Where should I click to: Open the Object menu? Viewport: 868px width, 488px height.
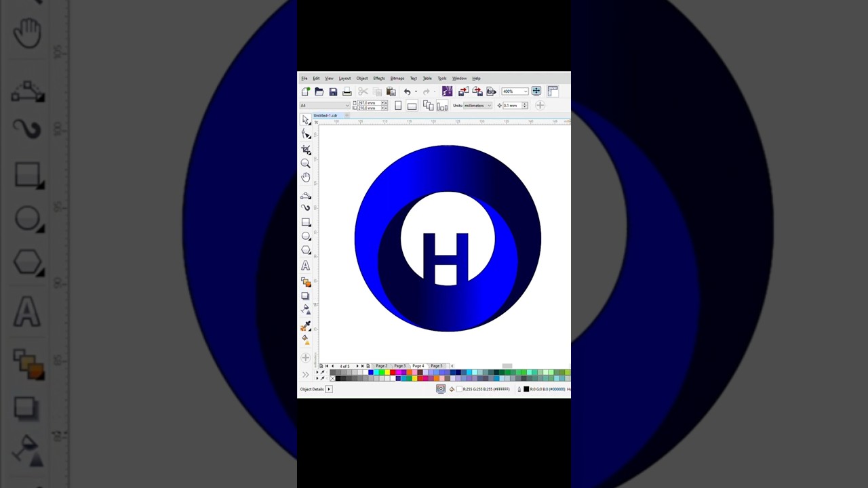coord(362,79)
